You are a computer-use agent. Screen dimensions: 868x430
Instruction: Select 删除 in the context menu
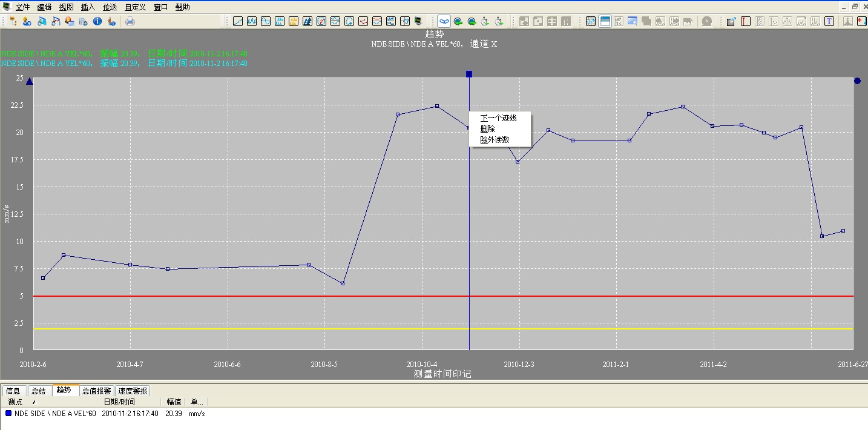487,128
